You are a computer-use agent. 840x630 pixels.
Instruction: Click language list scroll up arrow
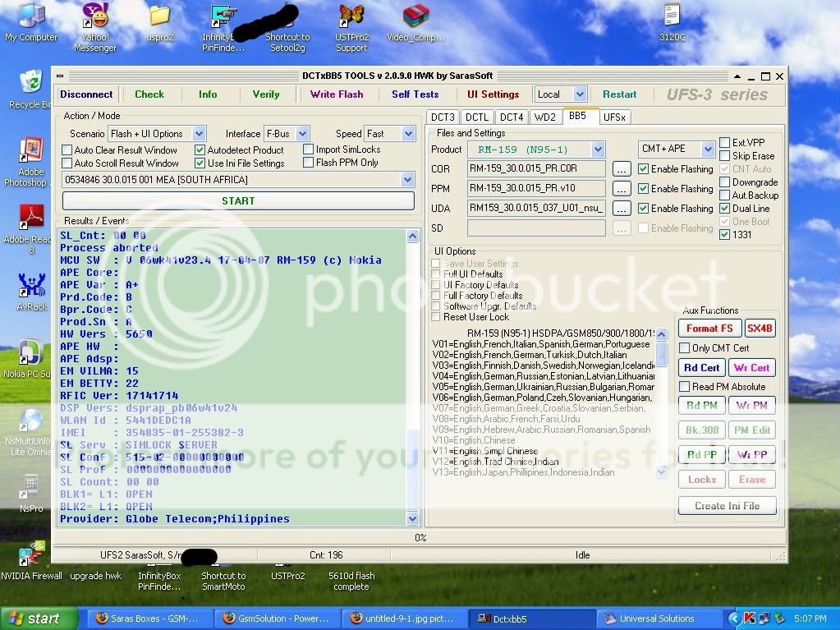(x=662, y=334)
